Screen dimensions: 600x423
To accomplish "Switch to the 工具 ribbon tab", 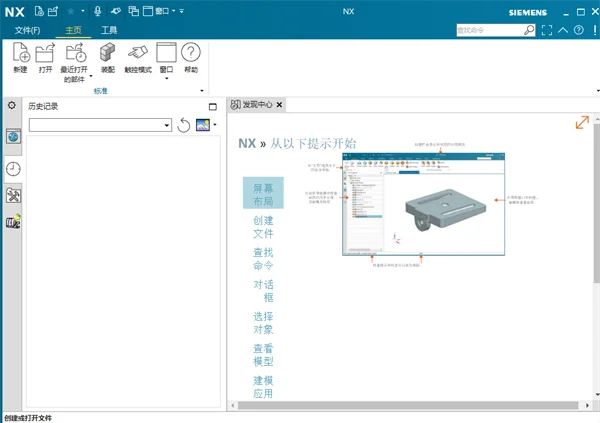I will (109, 30).
